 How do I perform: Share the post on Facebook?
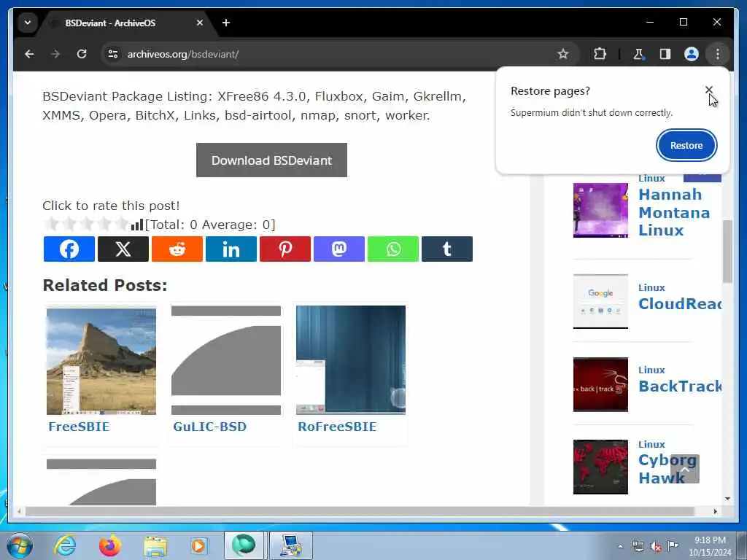[69, 249]
